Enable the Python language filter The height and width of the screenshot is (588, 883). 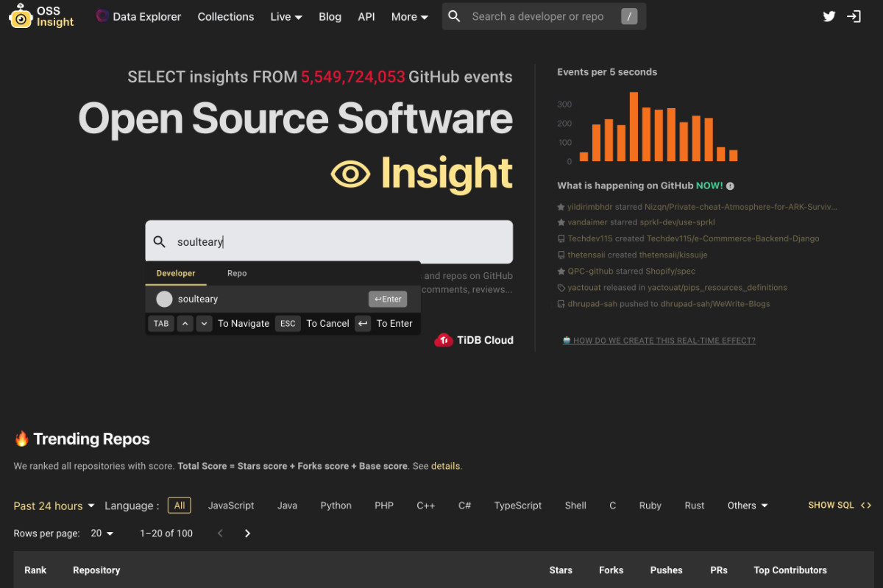pos(336,506)
